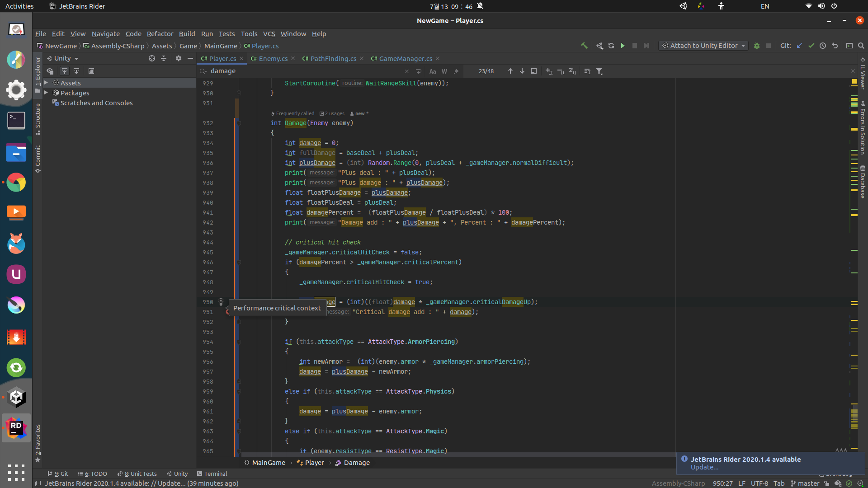The image size is (868, 488).
Task: Collapse all in Unity explorer panel
Action: [164, 58]
